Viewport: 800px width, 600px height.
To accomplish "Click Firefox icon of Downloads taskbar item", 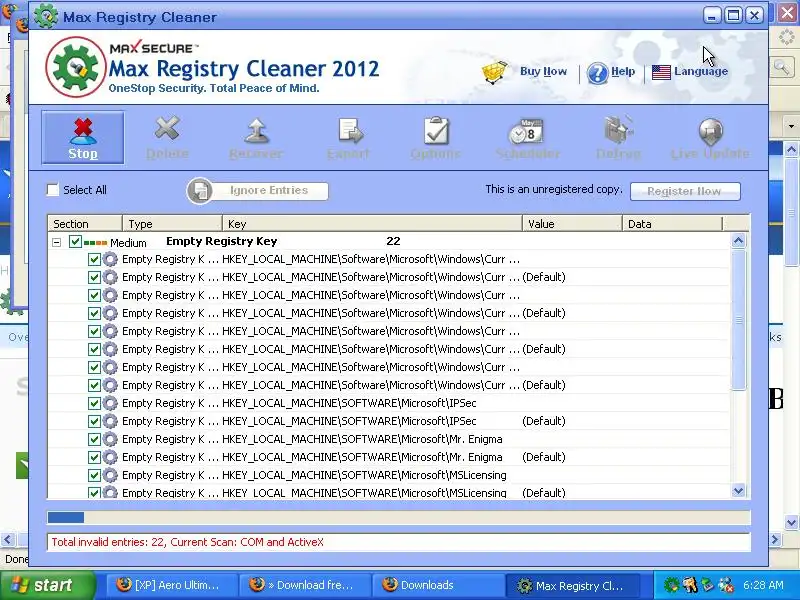I will 390,584.
